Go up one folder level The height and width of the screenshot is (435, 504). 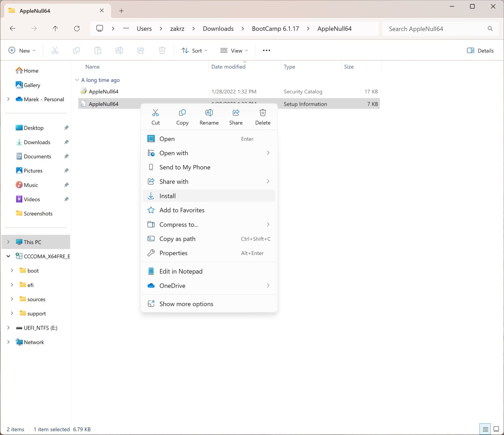(55, 29)
